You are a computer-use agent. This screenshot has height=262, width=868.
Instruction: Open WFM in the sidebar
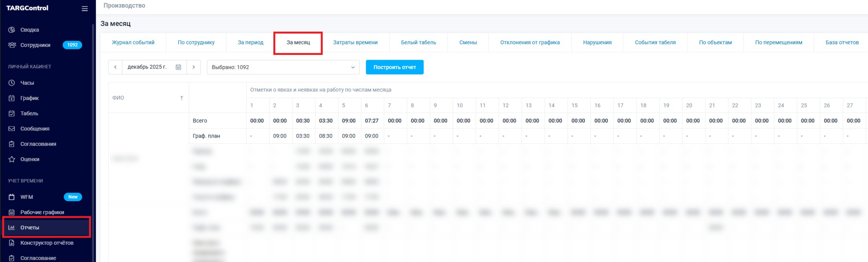pos(27,197)
